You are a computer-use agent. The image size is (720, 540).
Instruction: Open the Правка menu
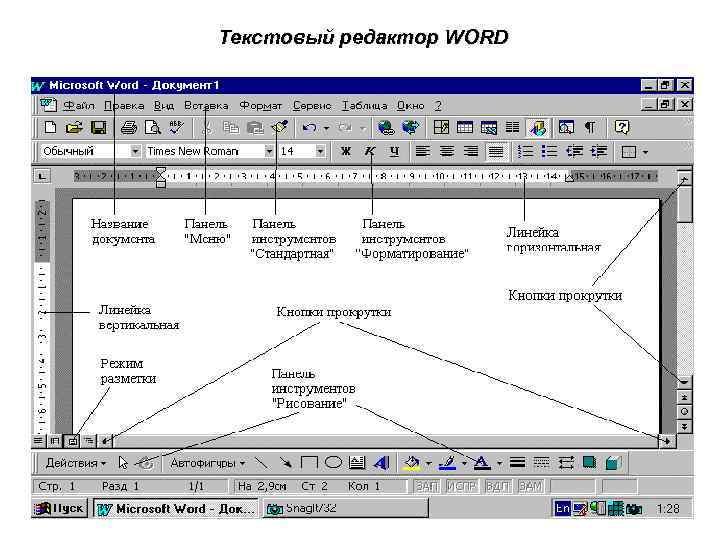tap(124, 106)
